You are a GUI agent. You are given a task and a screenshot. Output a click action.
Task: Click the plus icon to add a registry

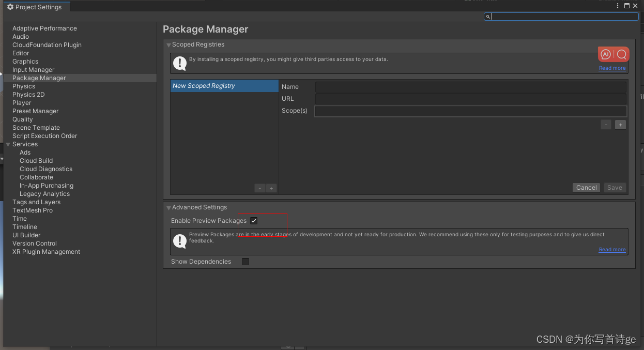click(x=271, y=188)
